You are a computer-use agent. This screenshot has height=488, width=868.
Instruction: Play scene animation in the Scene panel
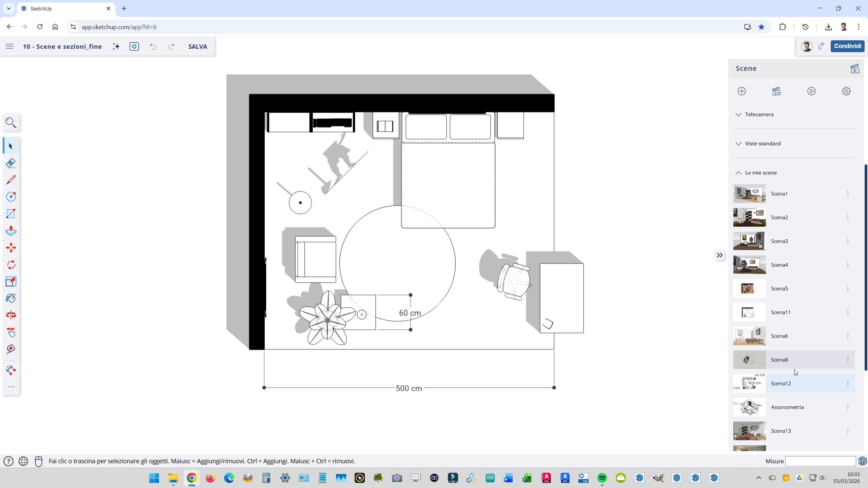coord(811,91)
